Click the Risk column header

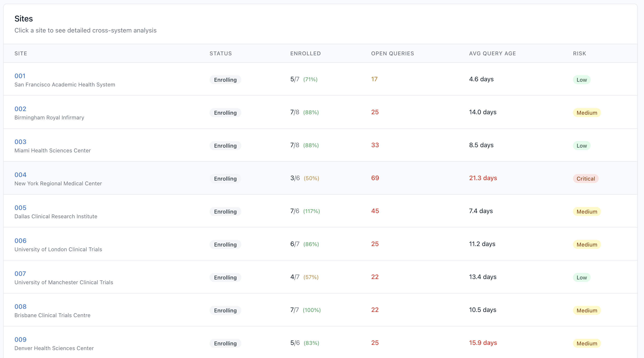tap(579, 53)
